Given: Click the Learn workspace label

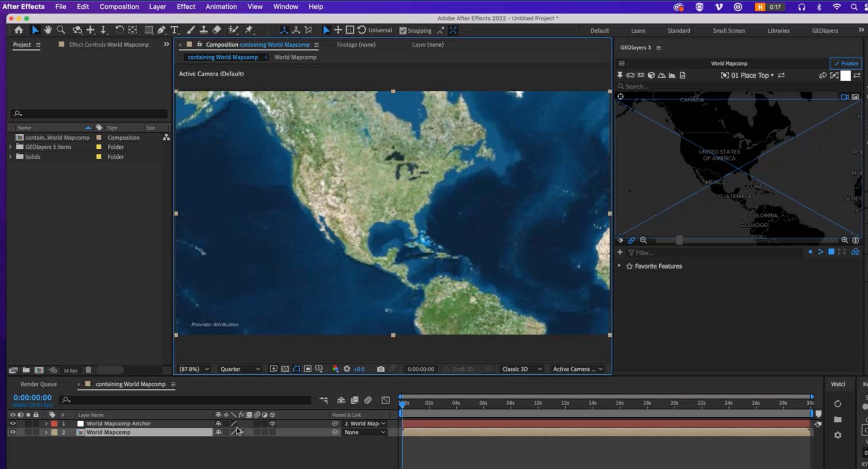Looking at the screenshot, I should coord(638,30).
